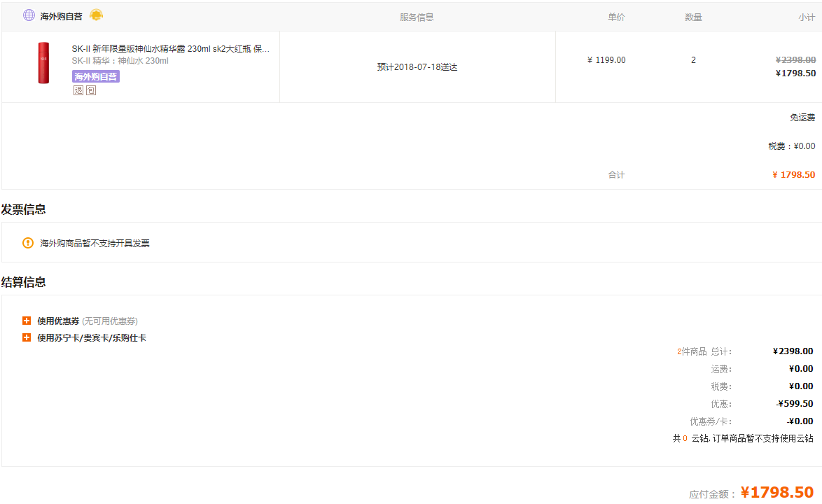
Task: Click the unit price ¥ 1199.00
Action: pos(606,60)
